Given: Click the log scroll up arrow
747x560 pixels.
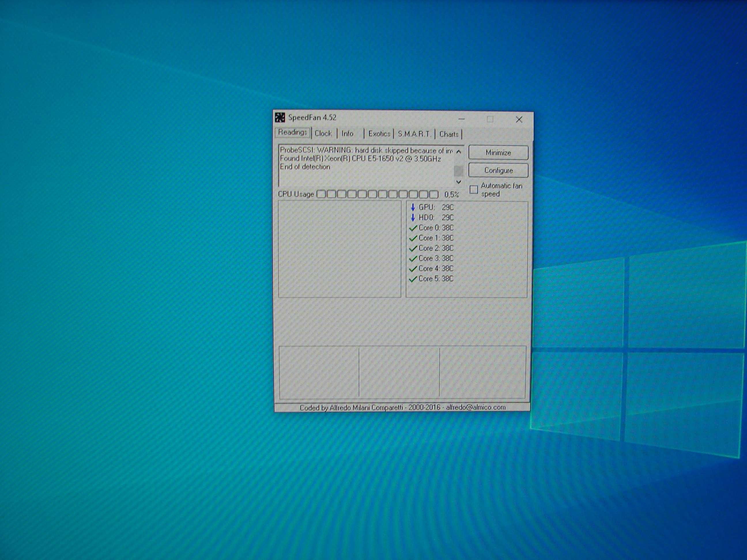Looking at the screenshot, I should click(x=458, y=152).
